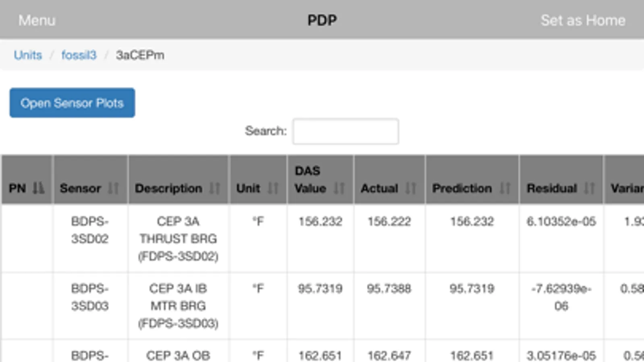Click the PDP page title
This screenshot has height=362, width=644.
(x=322, y=20)
